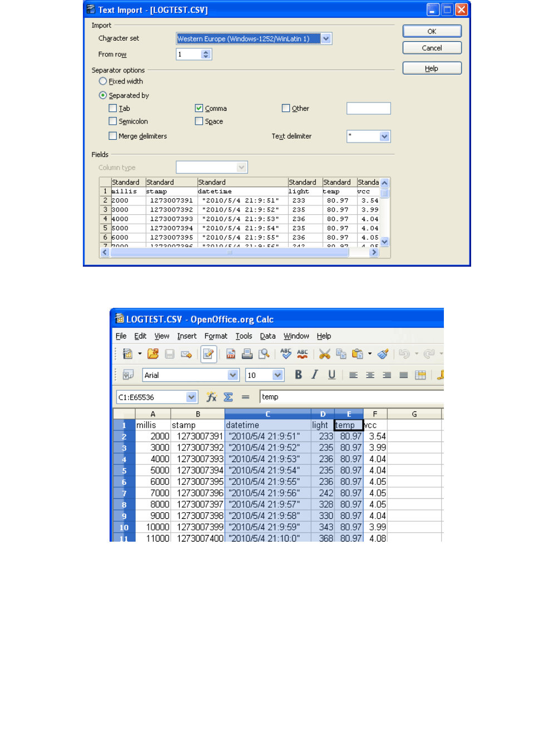Click the Cut scissors icon
The width and height of the screenshot is (554, 756).
click(325, 354)
